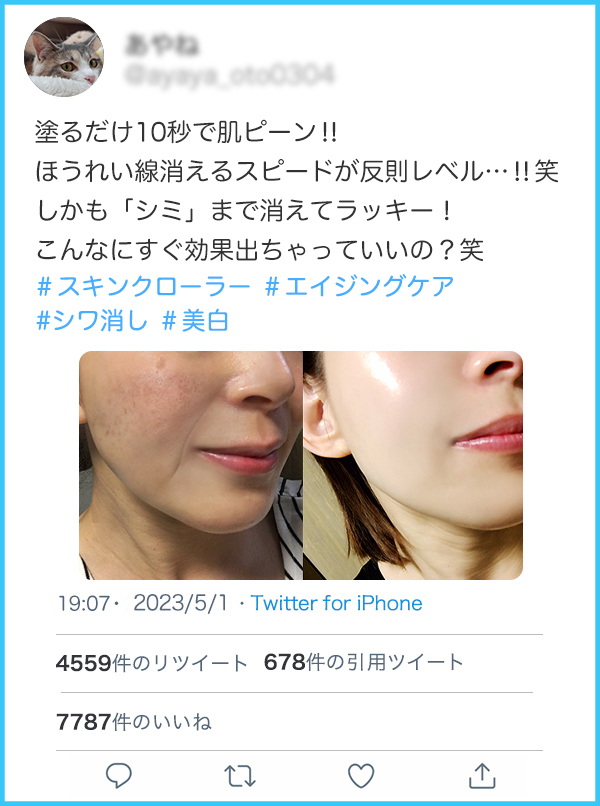The height and width of the screenshot is (806, 600).
Task: Open hashtag #スキンクローラー
Action: coord(143,287)
